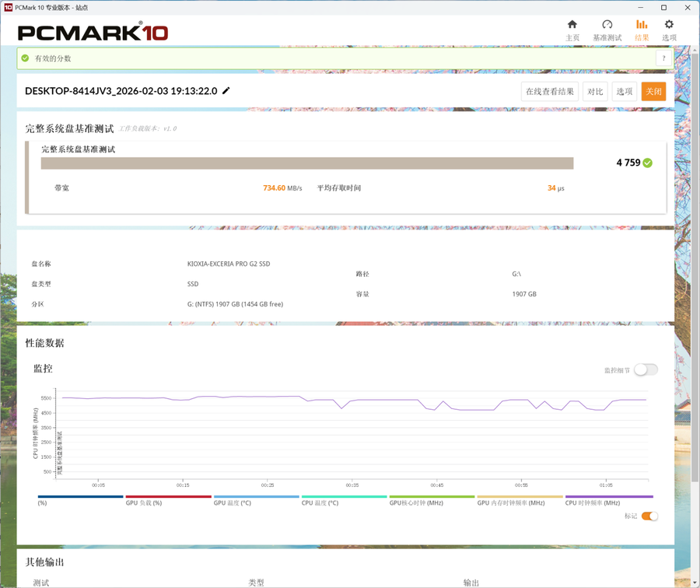
Task: Click the green check beside score 4 759
Action: coord(648,163)
